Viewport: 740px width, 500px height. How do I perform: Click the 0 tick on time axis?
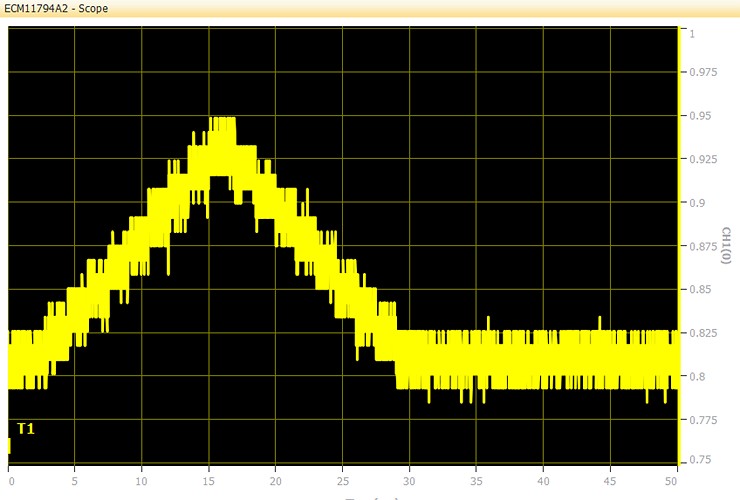[x=9, y=479]
